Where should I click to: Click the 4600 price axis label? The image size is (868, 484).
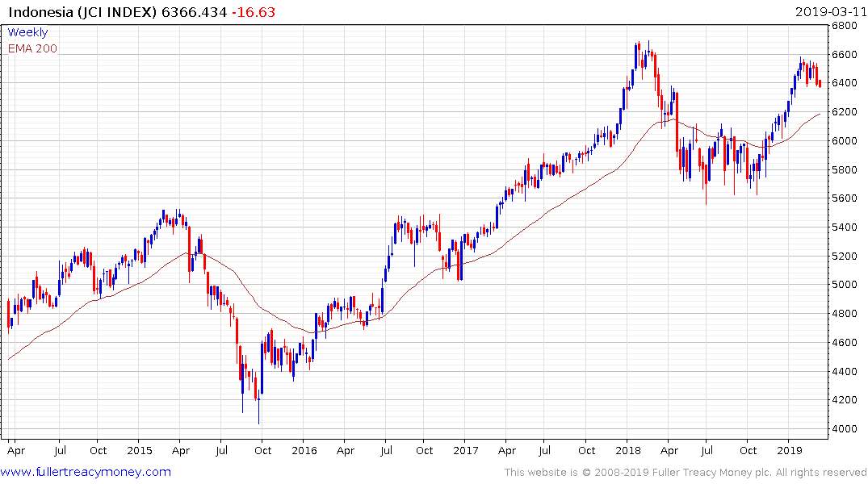point(845,342)
